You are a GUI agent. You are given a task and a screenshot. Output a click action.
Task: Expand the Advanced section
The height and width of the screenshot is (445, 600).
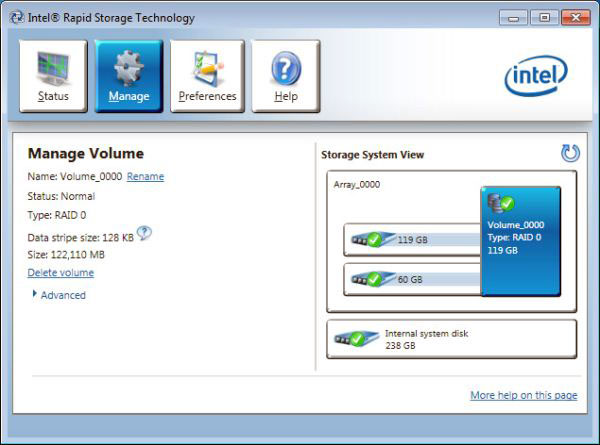pos(59,295)
